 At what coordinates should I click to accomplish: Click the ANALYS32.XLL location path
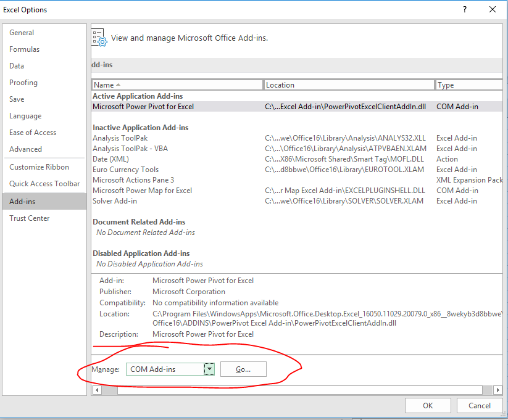[346, 138]
